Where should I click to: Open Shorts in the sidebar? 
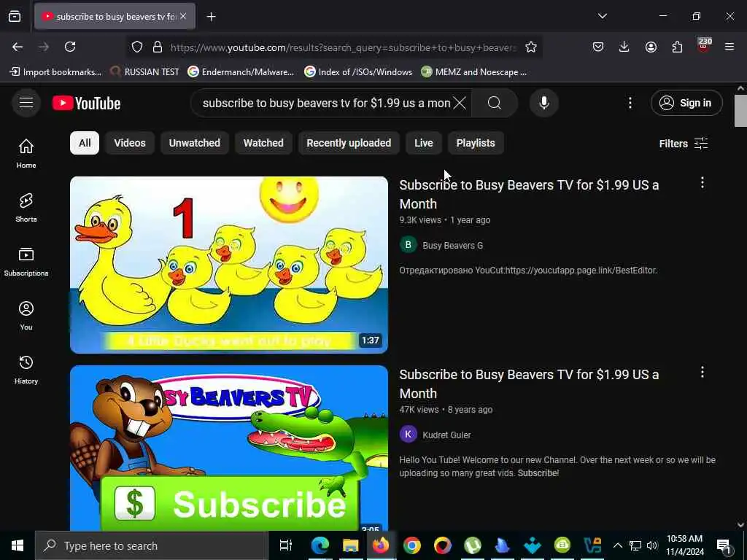(26, 208)
